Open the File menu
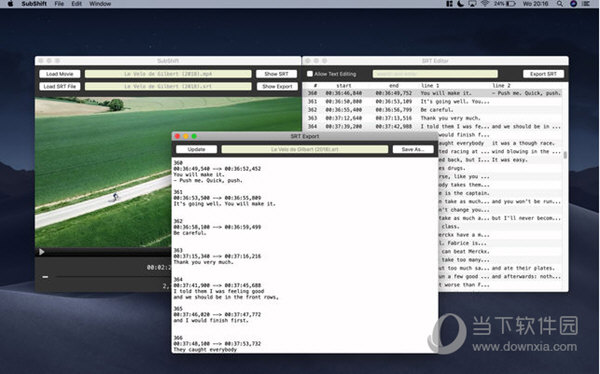This screenshot has width=600, height=374. (59, 4)
